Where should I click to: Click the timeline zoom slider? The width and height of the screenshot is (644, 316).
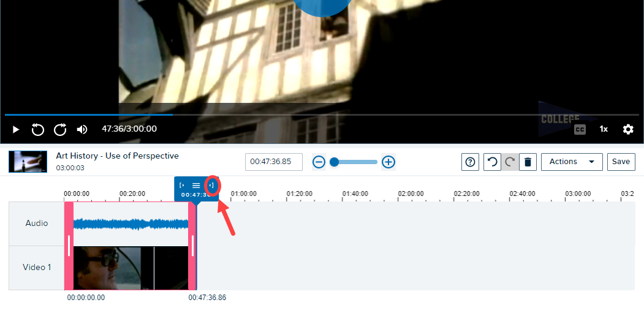pyautogui.click(x=354, y=162)
